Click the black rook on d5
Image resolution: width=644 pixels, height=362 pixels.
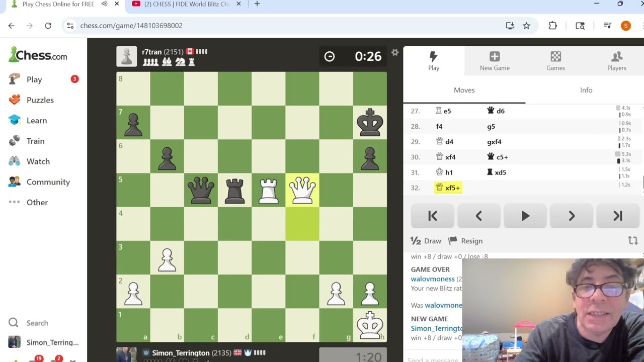(x=234, y=190)
